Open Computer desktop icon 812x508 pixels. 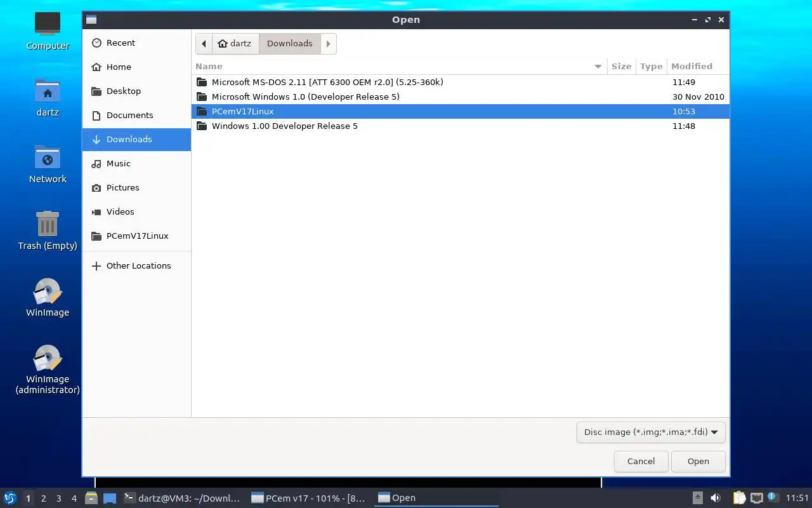(48, 30)
